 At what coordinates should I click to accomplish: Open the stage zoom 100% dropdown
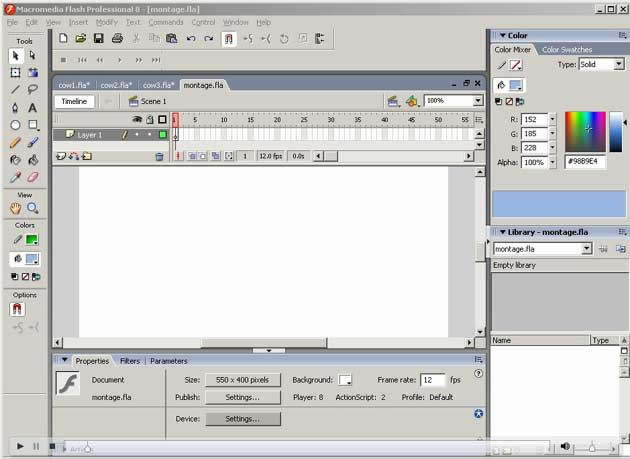click(x=478, y=100)
